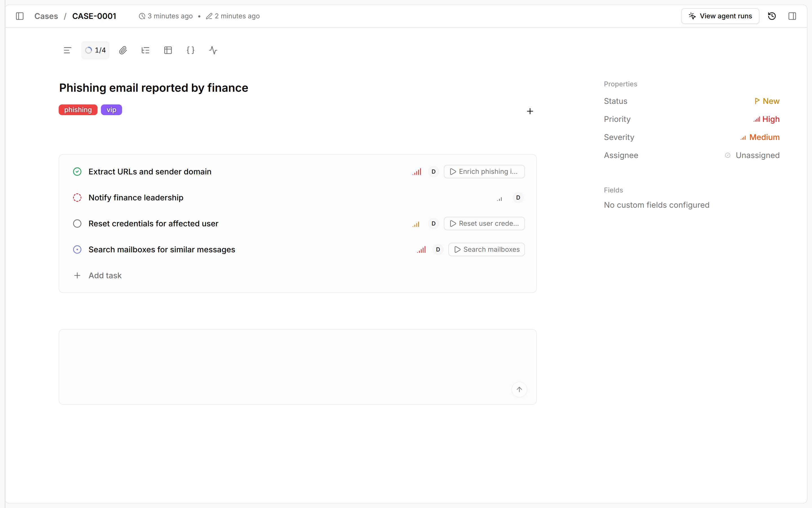This screenshot has height=508, width=812.
Task: Open the Severity dropdown showing Medium
Action: click(760, 137)
